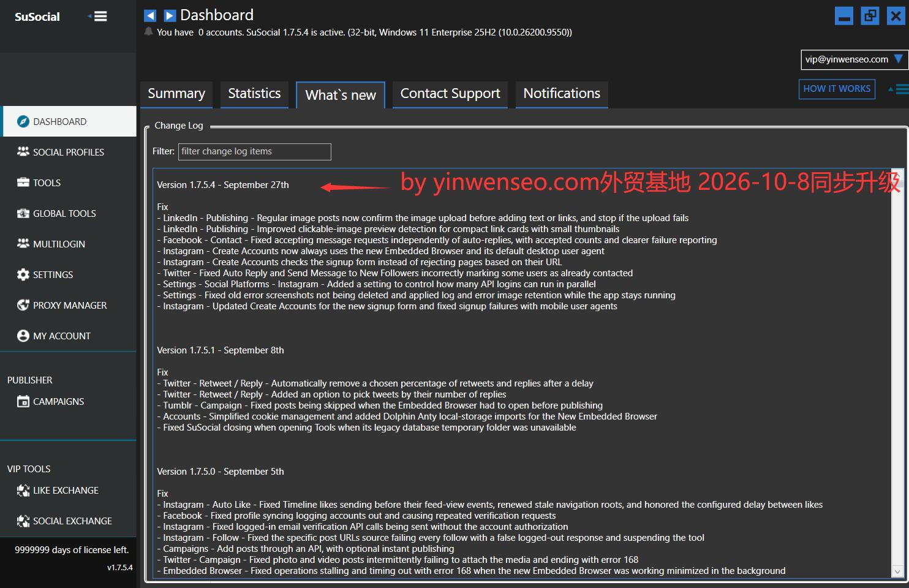
Task: Click the SuSocial logo text
Action: click(x=37, y=17)
